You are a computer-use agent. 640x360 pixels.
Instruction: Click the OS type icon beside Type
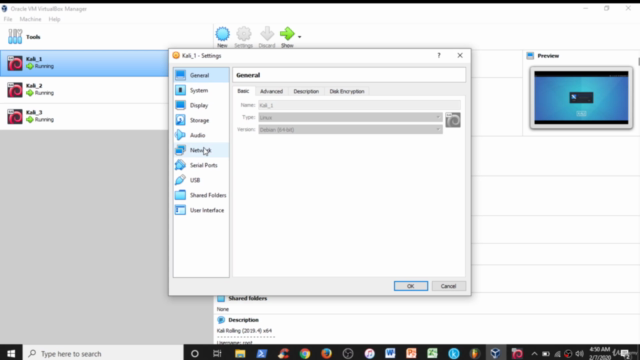[x=453, y=120]
